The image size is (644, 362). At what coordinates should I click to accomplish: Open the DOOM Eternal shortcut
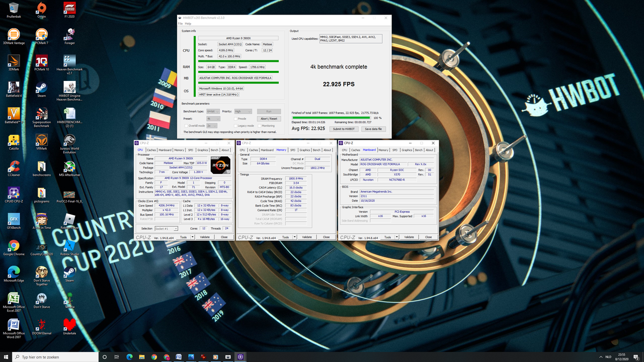(41, 327)
